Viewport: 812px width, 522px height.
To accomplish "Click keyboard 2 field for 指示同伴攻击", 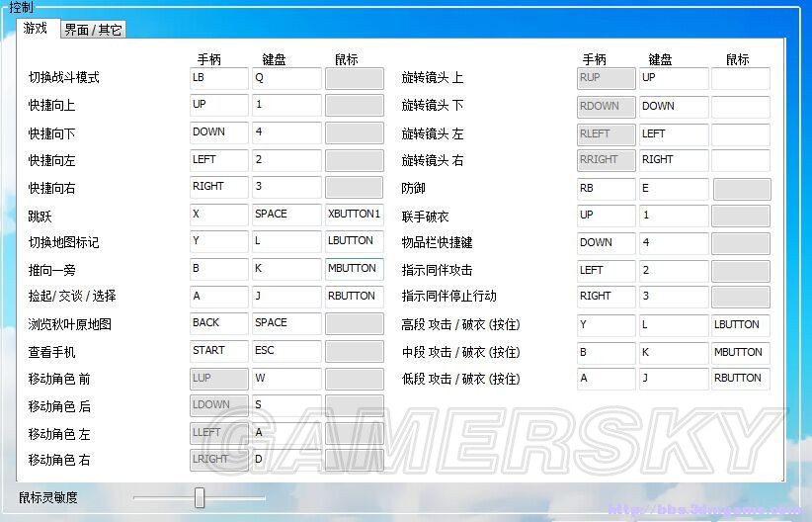I will pos(674,271).
